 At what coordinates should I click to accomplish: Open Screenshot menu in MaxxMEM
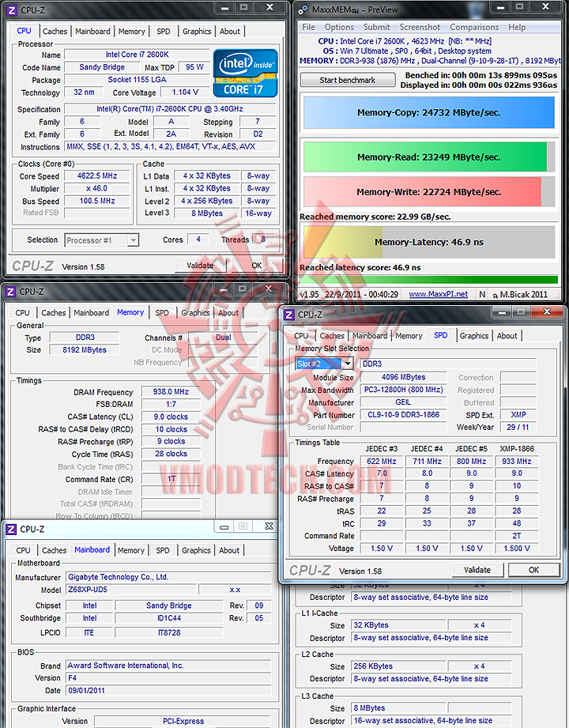(x=420, y=27)
